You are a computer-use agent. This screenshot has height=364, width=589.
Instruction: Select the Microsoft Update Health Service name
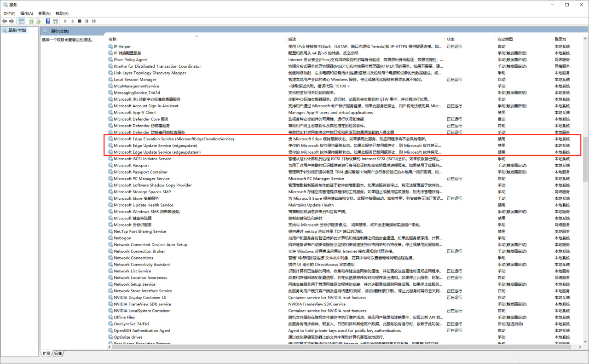[144, 205]
